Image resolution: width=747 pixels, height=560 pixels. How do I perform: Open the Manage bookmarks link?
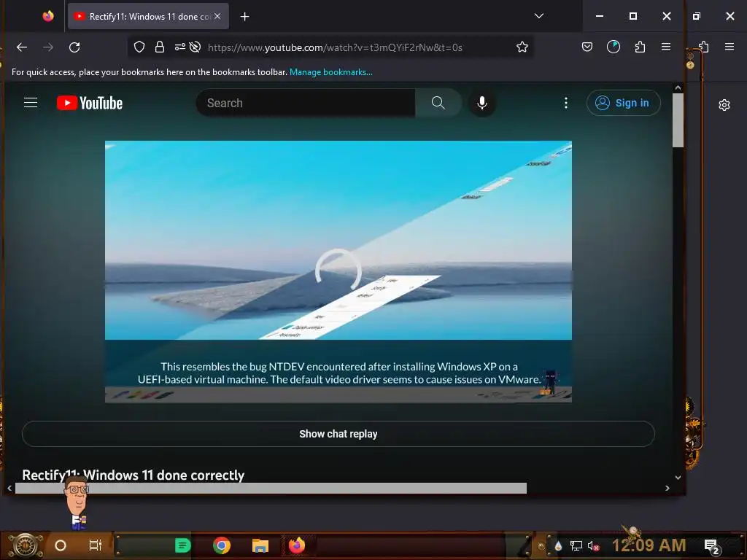pyautogui.click(x=331, y=72)
